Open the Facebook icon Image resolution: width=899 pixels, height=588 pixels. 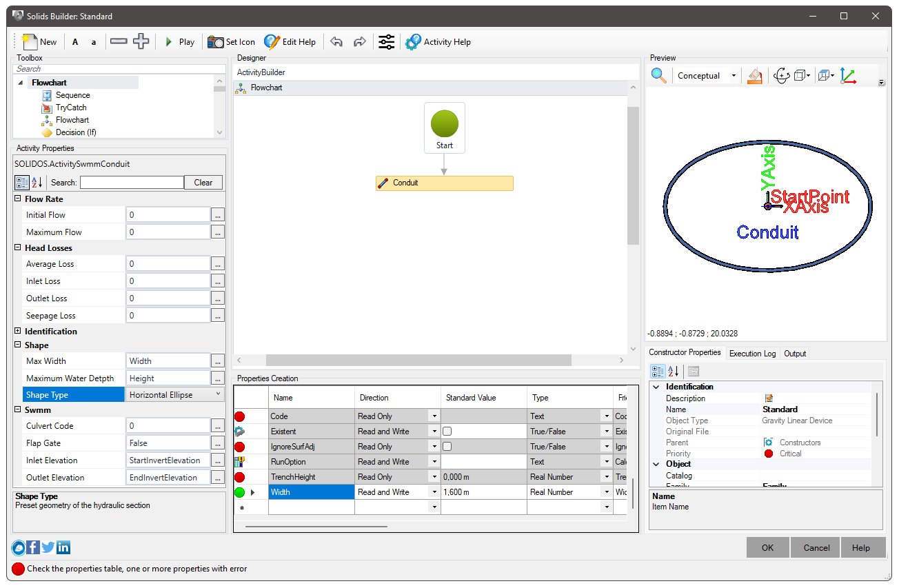click(33, 548)
